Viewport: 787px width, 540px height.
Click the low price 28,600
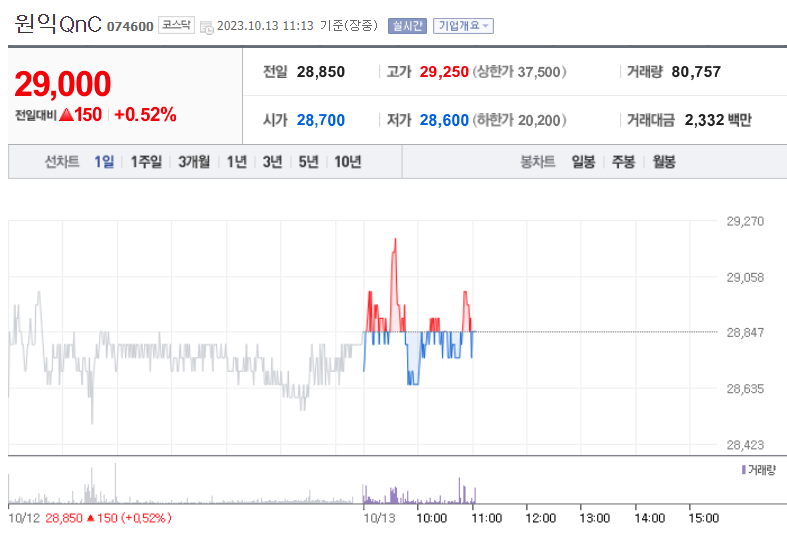tap(444, 120)
